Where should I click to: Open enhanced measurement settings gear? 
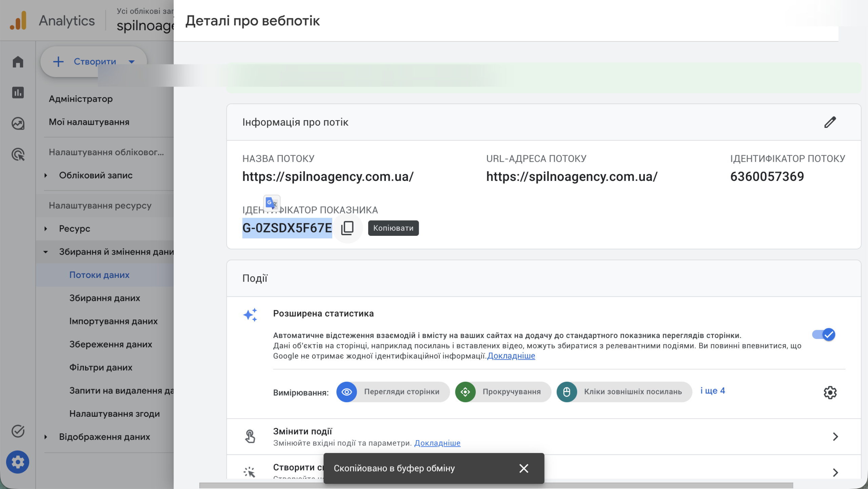pos(830,392)
